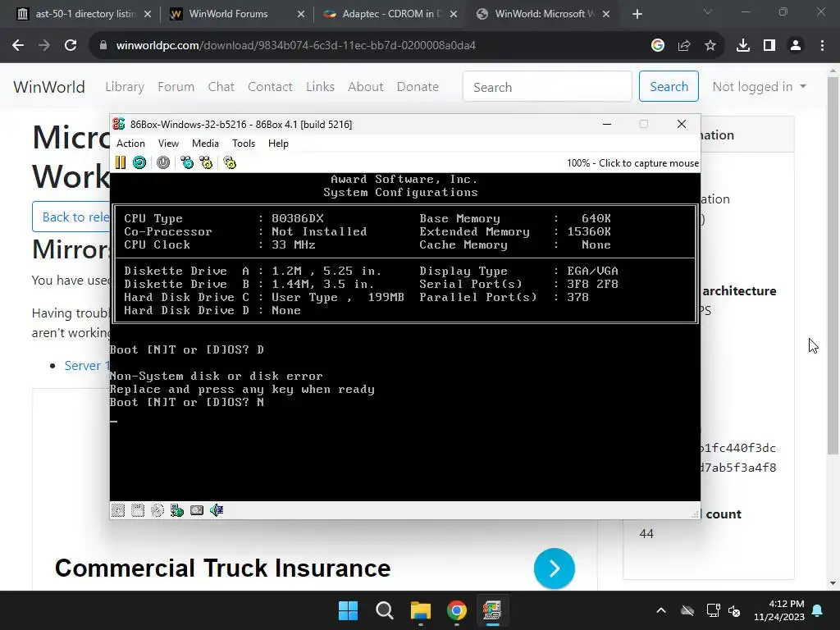840x630 pixels.
Task: Click the Google icon in address bar
Action: pyautogui.click(x=658, y=46)
